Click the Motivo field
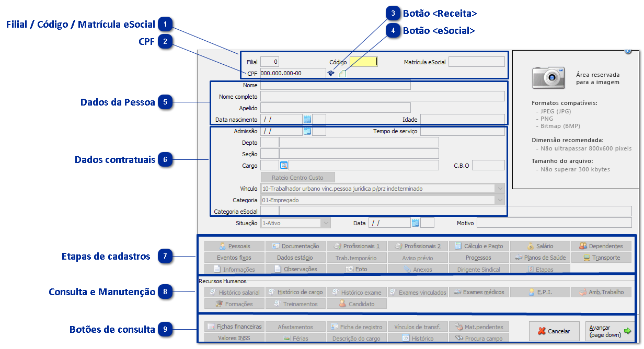This screenshot has height=349, width=644. point(554,223)
